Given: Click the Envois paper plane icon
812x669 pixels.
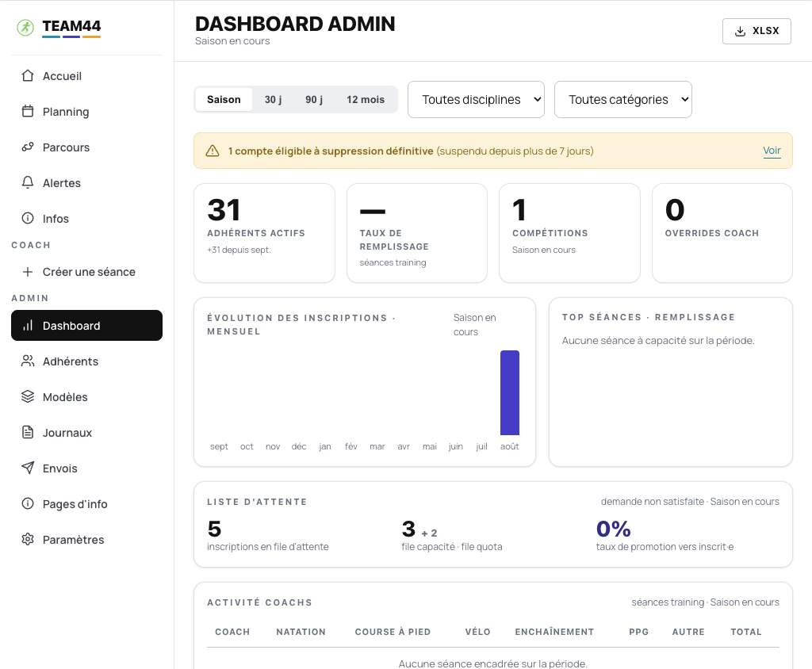Looking at the screenshot, I should (28, 468).
